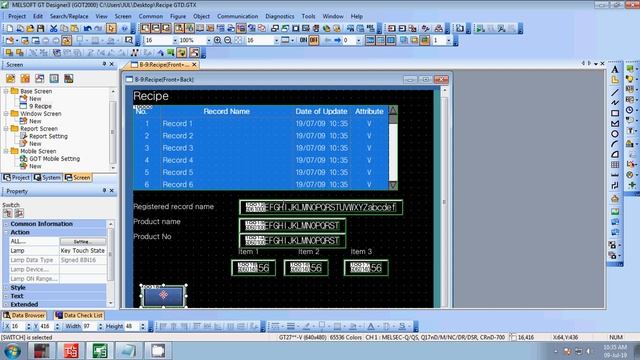The height and width of the screenshot is (360, 640).
Task: Select the Arc figure tool
Action: tap(615, 144)
